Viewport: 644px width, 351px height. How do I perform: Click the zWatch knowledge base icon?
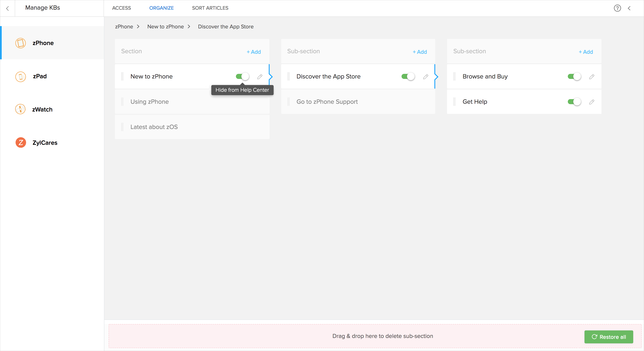click(x=20, y=109)
